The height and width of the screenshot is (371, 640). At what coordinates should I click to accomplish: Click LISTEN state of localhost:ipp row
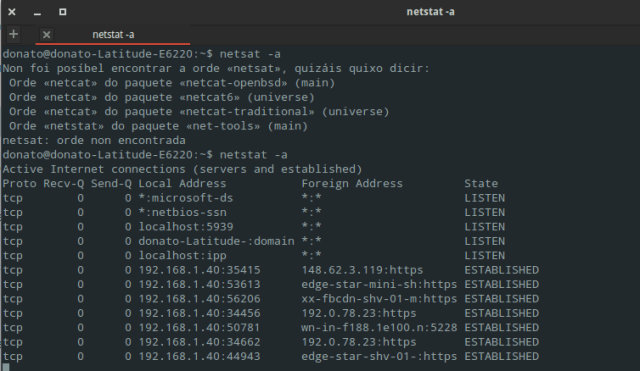tap(484, 255)
